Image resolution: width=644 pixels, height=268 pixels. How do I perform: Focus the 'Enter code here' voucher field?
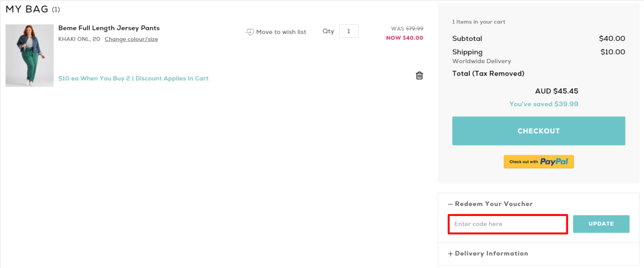[508, 224]
